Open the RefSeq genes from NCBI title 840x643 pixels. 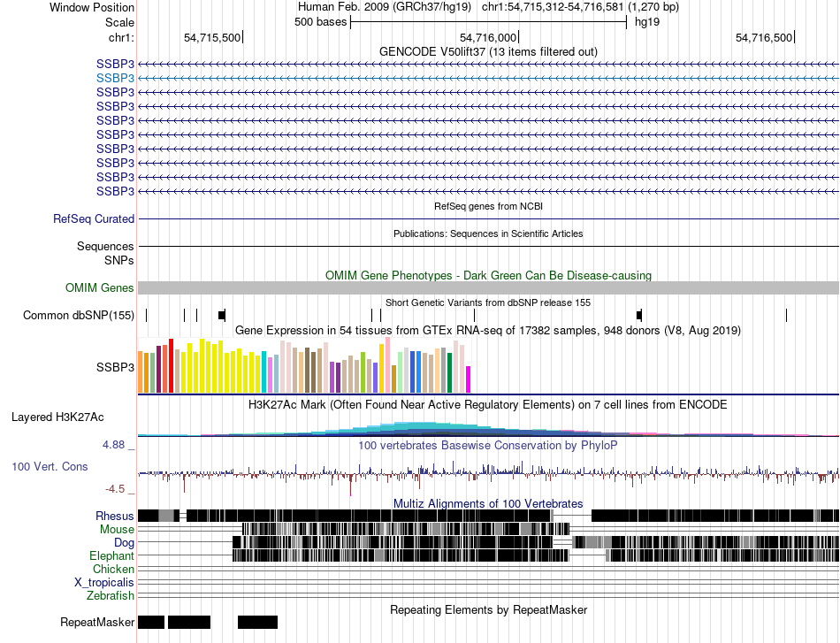(x=488, y=206)
